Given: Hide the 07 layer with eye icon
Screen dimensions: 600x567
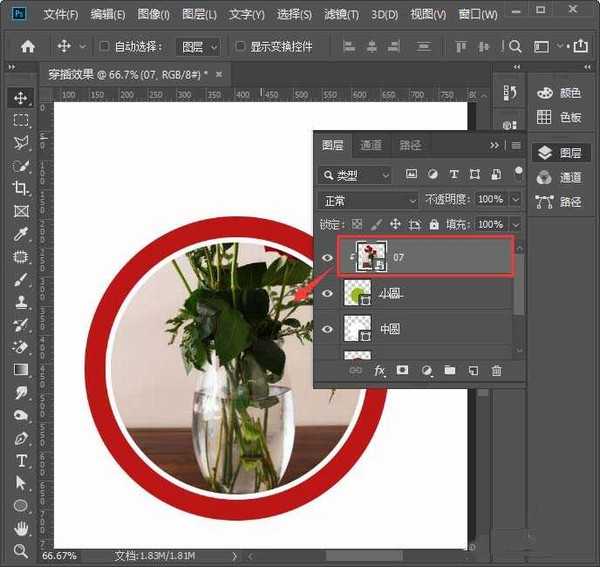Looking at the screenshot, I should 327,258.
